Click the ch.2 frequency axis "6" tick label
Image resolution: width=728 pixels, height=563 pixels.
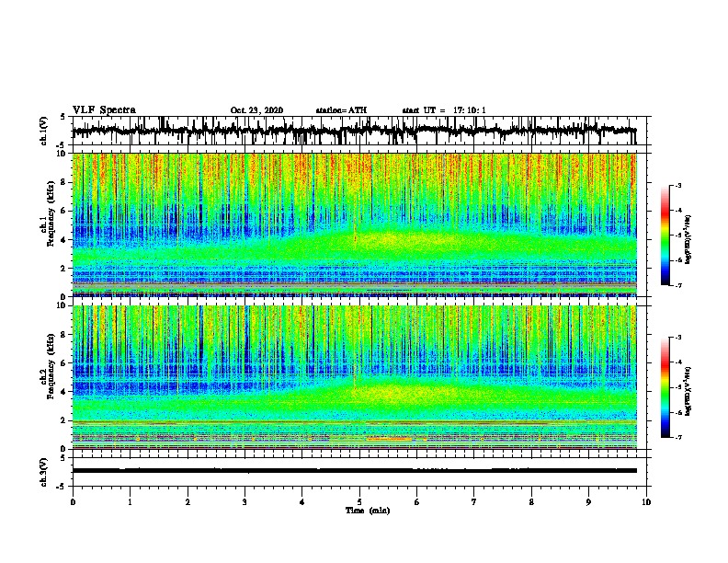pos(64,363)
